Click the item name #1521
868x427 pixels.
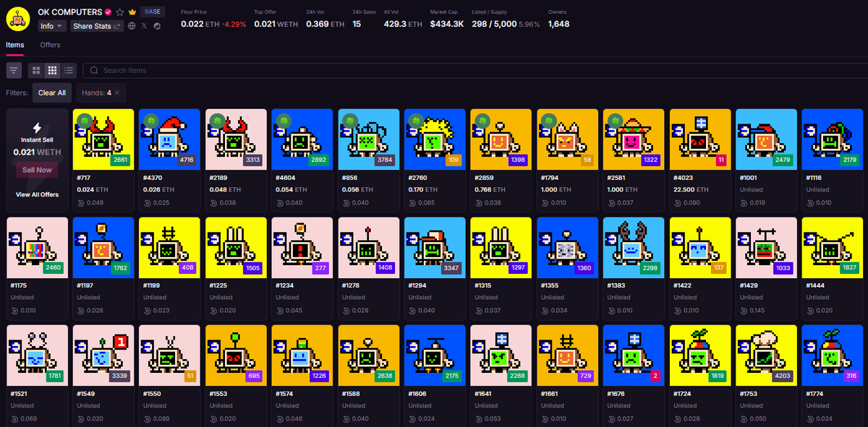(20, 394)
